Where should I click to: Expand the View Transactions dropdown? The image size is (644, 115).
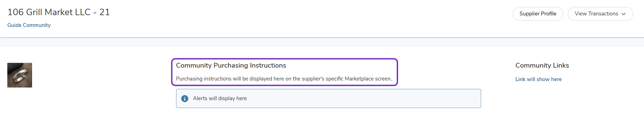(x=600, y=14)
